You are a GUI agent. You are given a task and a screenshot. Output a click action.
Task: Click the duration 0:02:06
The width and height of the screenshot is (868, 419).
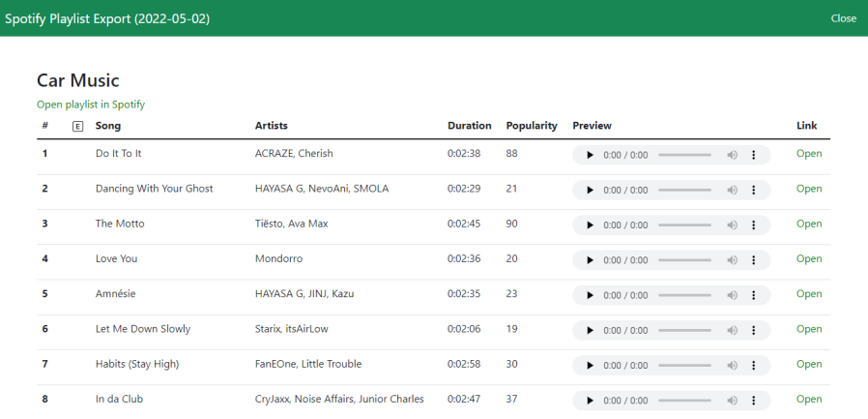(x=464, y=329)
